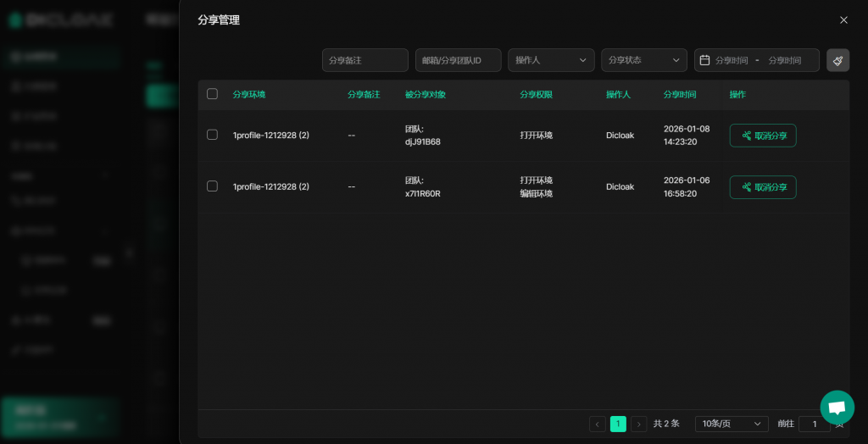The width and height of the screenshot is (868, 444).
Task: Click the clear filters broom icon
Action: 837,60
